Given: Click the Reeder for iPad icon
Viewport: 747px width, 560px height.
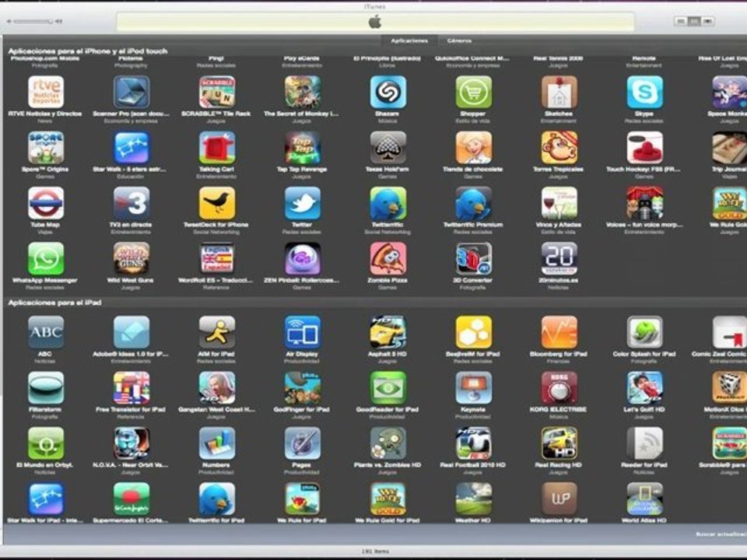Looking at the screenshot, I should [x=644, y=443].
